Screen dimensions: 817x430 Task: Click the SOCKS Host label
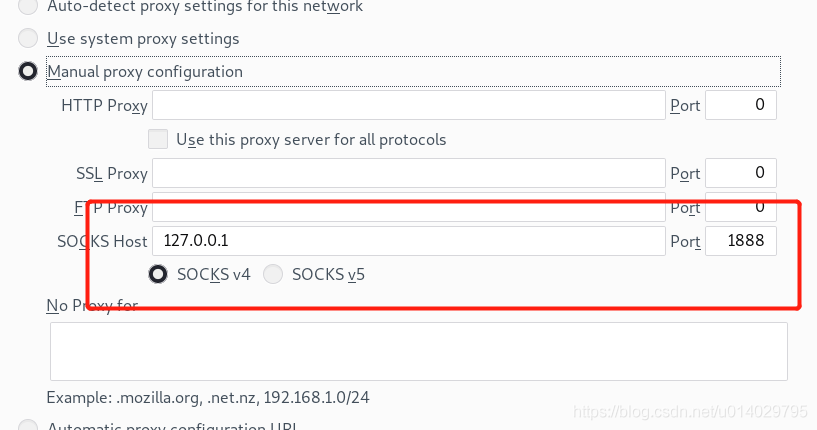coord(102,241)
